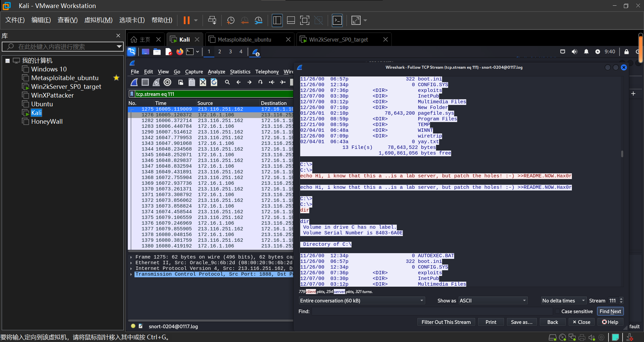Screen dimensions: 644x342
Task: Enable the Case sensitive checkbox
Action: tap(557, 311)
